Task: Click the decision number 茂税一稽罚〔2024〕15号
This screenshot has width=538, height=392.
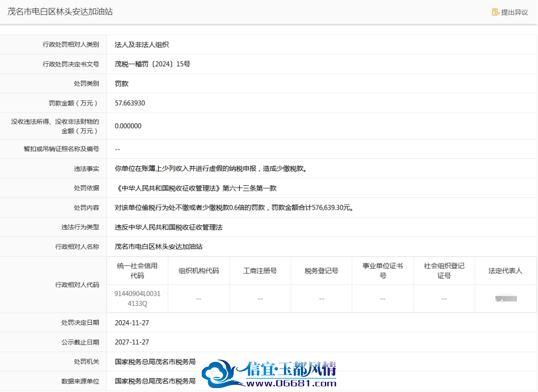Action: click(x=152, y=64)
